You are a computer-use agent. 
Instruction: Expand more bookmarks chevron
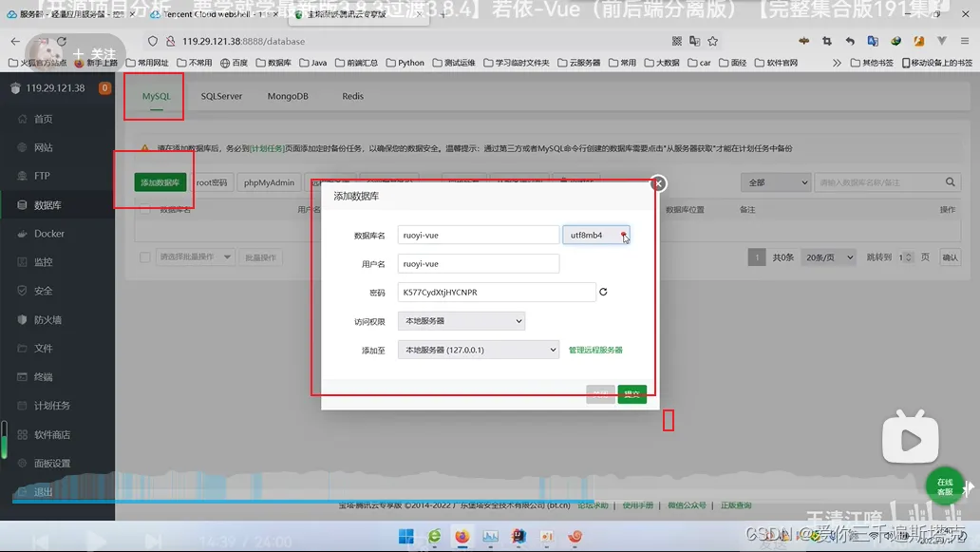click(837, 63)
